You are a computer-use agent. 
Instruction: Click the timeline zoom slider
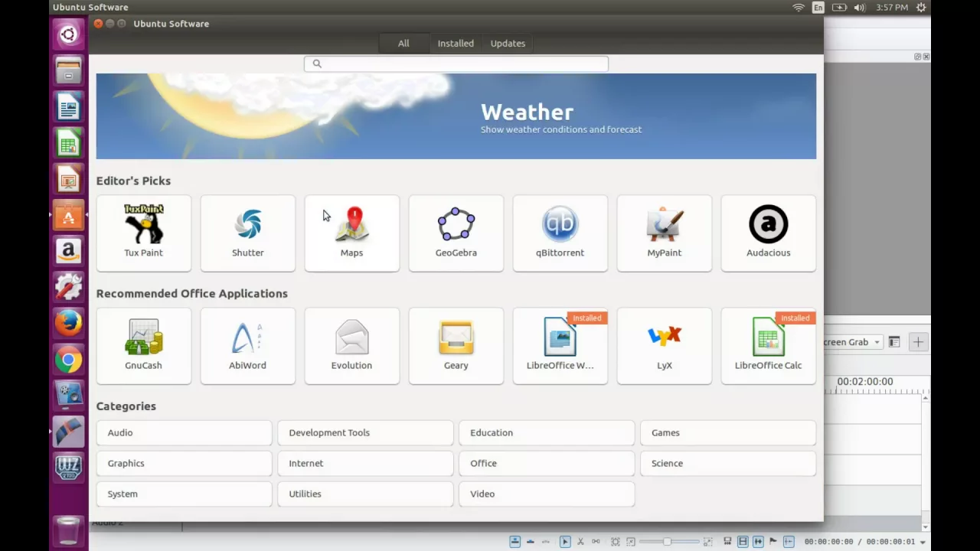(669, 542)
